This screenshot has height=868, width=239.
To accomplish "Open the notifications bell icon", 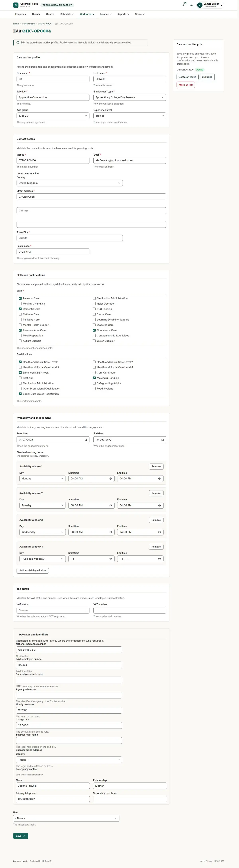I will click(183, 5).
